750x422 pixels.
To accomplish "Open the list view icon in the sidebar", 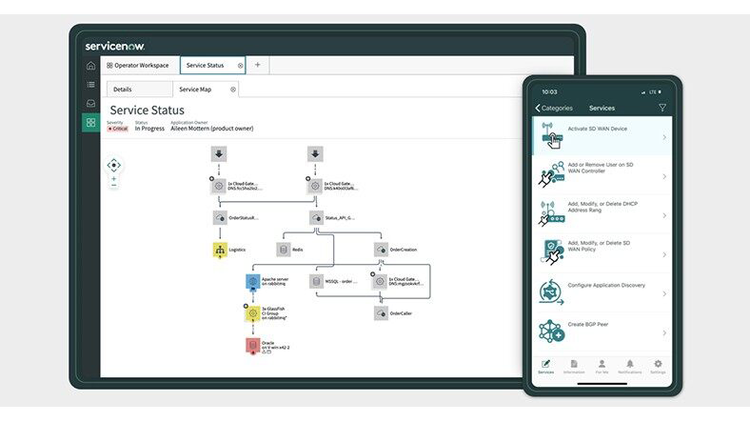I will (90, 85).
